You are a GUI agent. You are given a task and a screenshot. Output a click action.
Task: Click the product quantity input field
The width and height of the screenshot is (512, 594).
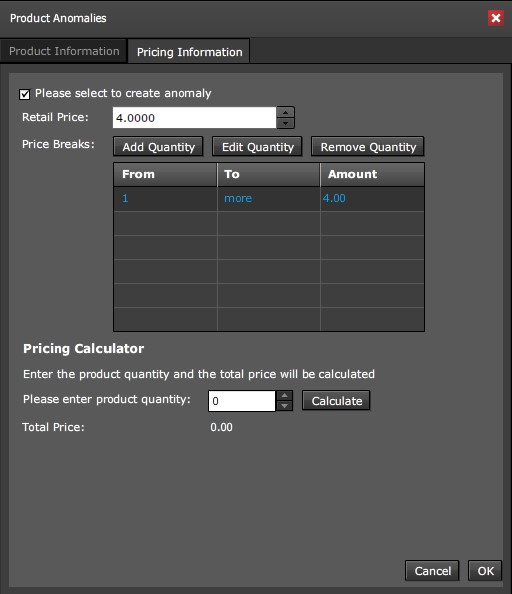242,401
